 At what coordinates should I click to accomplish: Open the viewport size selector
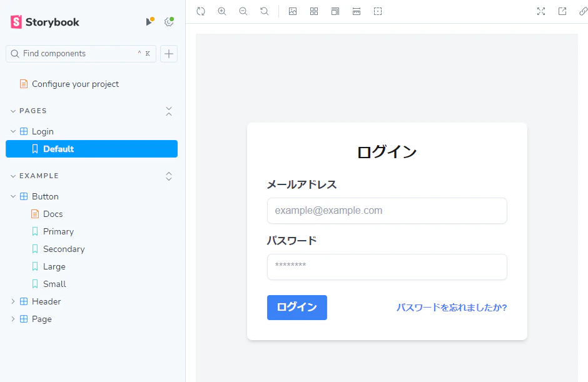pyautogui.click(x=335, y=11)
